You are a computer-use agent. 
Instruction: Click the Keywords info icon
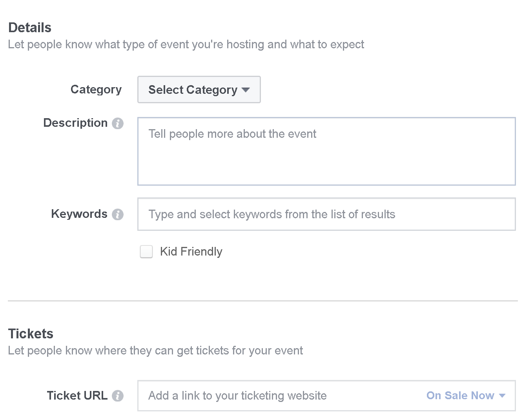pos(118,214)
